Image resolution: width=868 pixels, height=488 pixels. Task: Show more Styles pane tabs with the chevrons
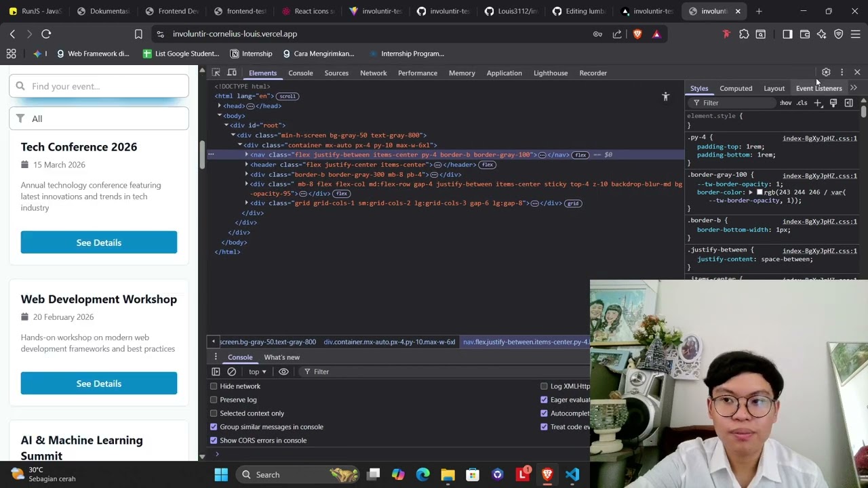pos(854,88)
